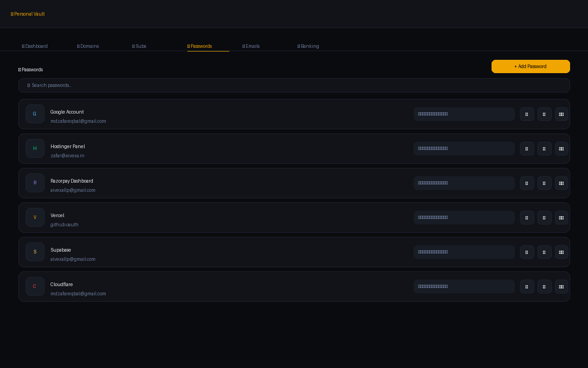Viewport: 588px width, 368px height.
Task: Click the middle action icon in Supabase row
Action: pos(544,252)
